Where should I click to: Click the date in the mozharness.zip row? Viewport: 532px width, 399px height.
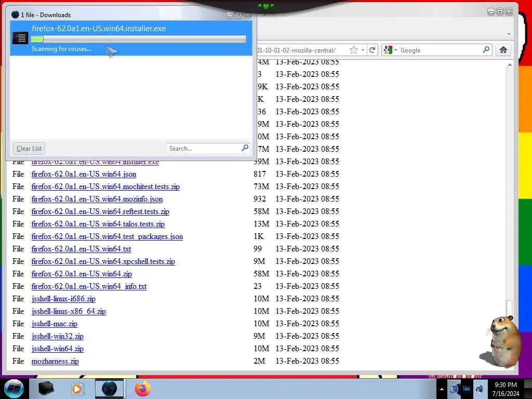307,362
